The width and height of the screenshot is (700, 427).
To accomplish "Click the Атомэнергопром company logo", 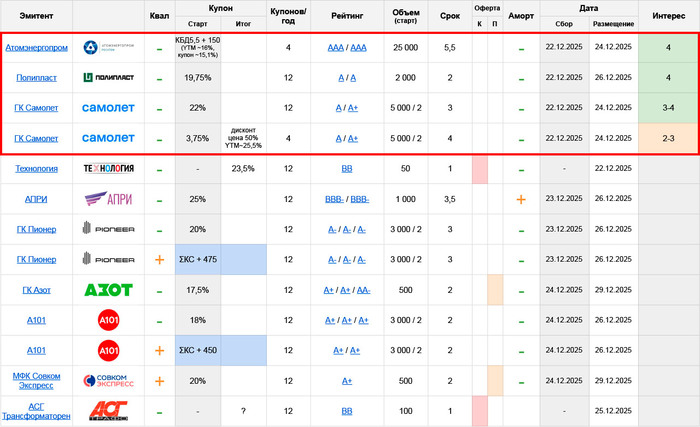I will click(x=107, y=47).
